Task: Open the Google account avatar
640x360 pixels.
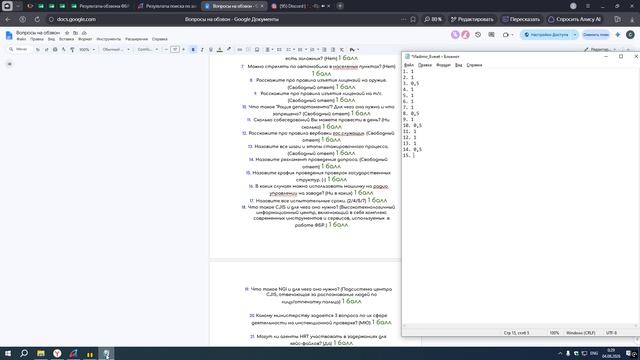Action: (x=630, y=35)
